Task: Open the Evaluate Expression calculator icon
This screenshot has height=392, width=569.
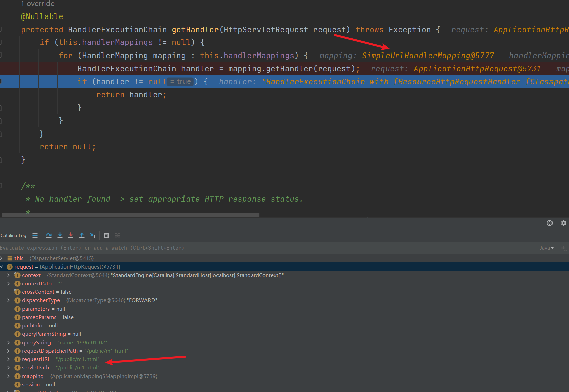Action: point(107,235)
